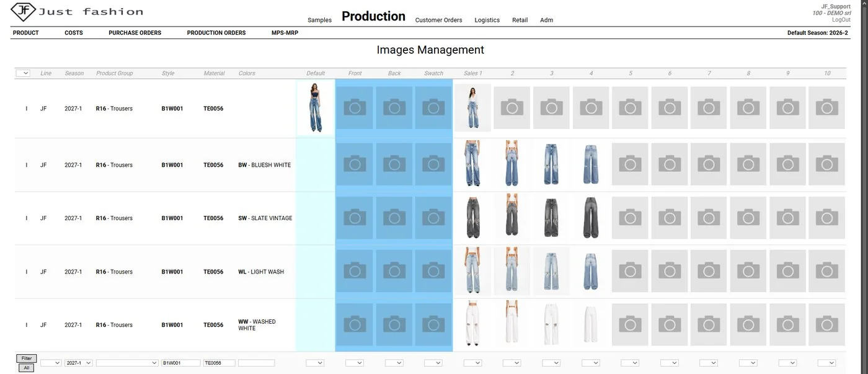The height and width of the screenshot is (374, 868).
Task: Add image in slot 8 of LIGHT WASH row
Action: pyautogui.click(x=748, y=271)
